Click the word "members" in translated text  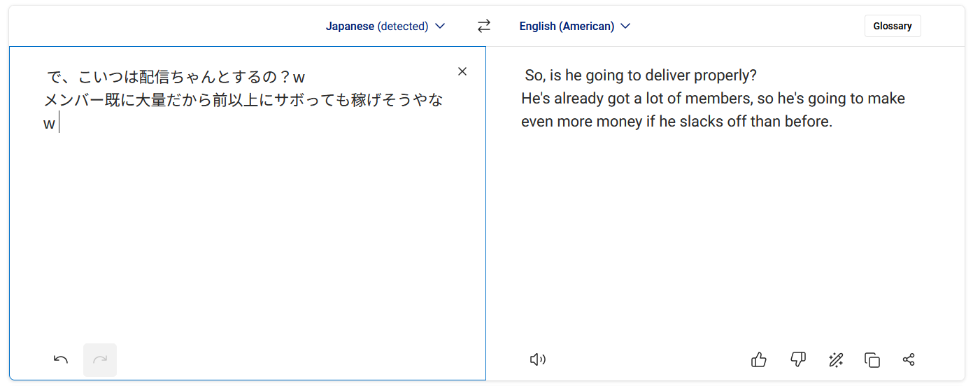click(x=716, y=98)
